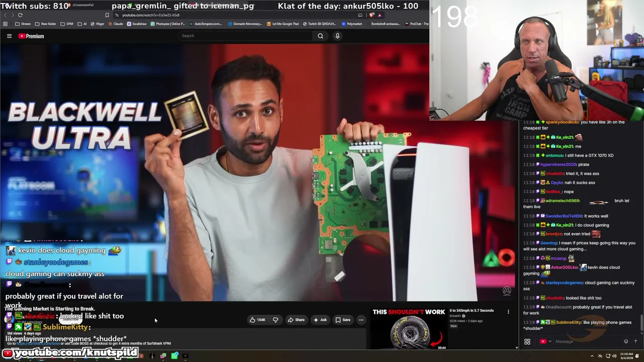
Task: Switch chat platform using YouTube dropdown
Action: click(x=546, y=341)
